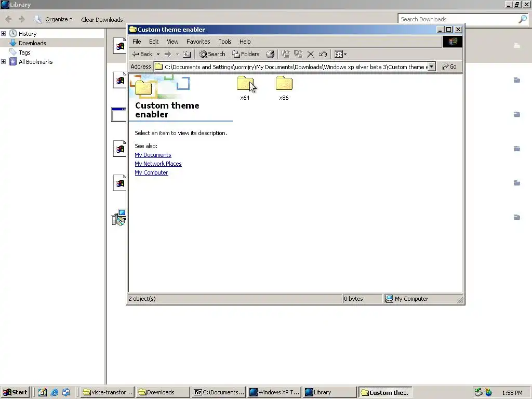Click the Forward arrow in Explorer toolbar
This screenshot has height=399, width=532.
[168, 54]
